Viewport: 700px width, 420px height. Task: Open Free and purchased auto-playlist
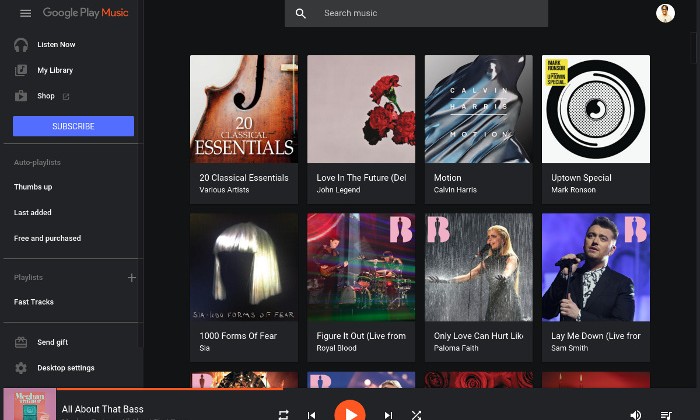tap(47, 238)
